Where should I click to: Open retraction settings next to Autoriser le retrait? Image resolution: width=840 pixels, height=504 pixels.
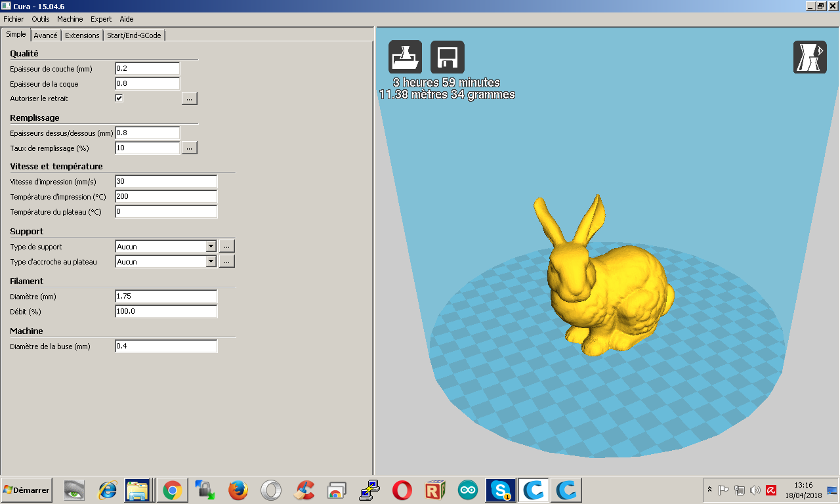tap(189, 98)
